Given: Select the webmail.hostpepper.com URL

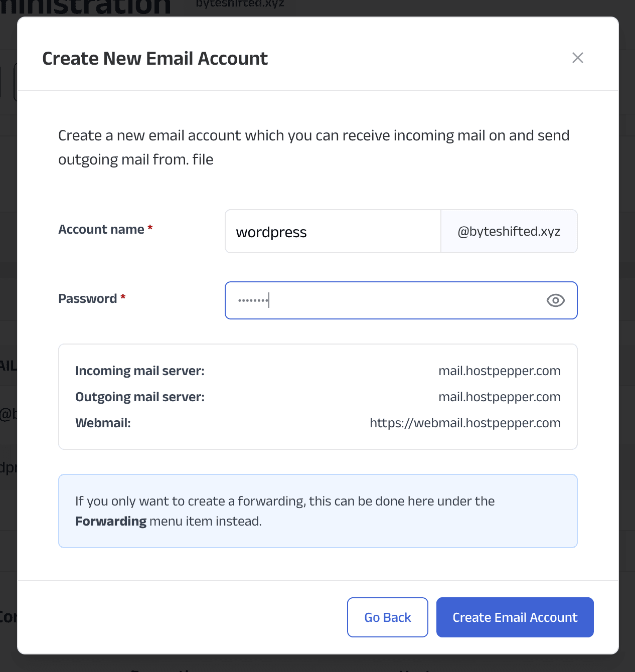Looking at the screenshot, I should (465, 423).
